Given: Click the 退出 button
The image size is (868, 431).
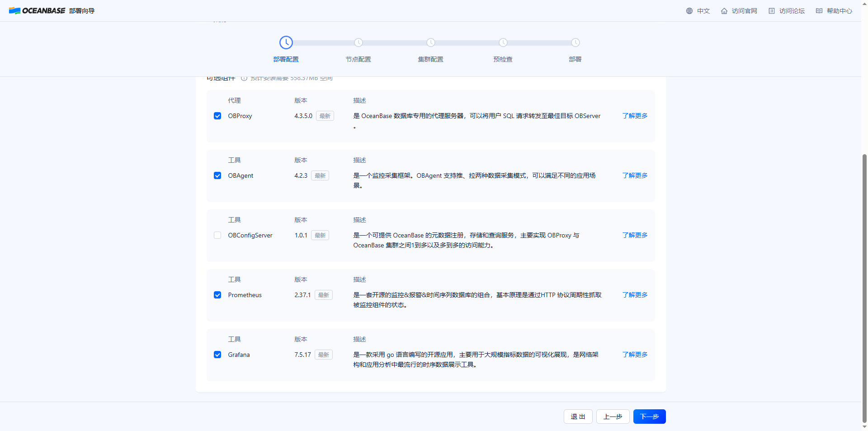Looking at the screenshot, I should click(x=578, y=417).
